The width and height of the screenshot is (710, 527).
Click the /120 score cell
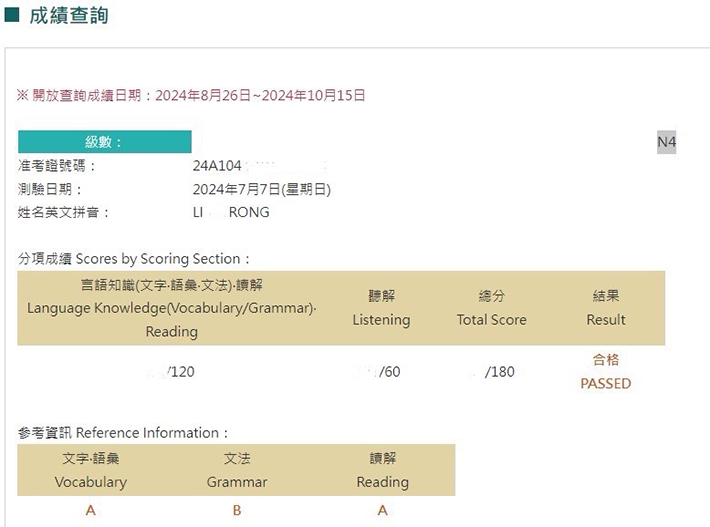pos(180,372)
